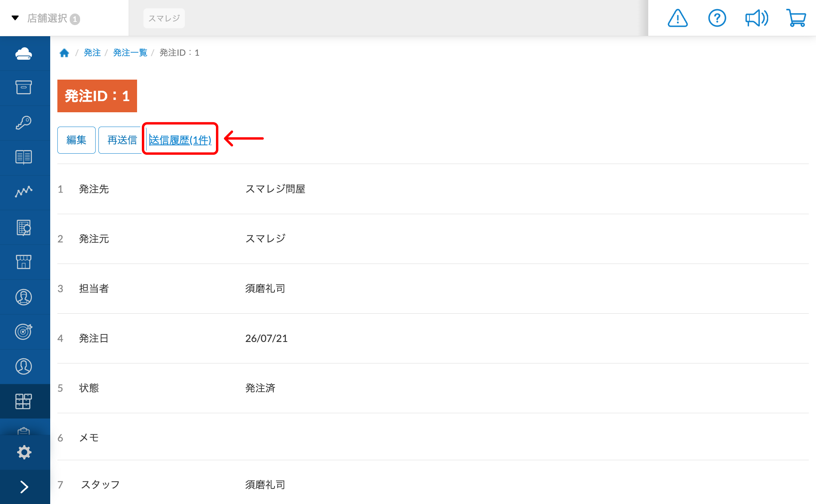Viewport: 816px width, 504px height.
Task: Open the line chart analytics icon
Action: (24, 192)
